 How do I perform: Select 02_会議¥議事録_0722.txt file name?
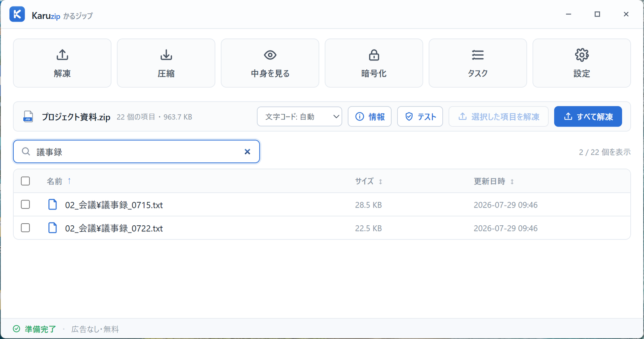click(x=114, y=228)
